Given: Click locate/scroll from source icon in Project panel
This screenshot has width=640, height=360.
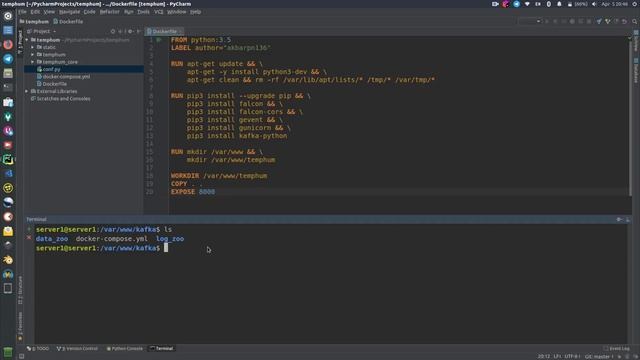Looking at the screenshot, I should tap(113, 31).
